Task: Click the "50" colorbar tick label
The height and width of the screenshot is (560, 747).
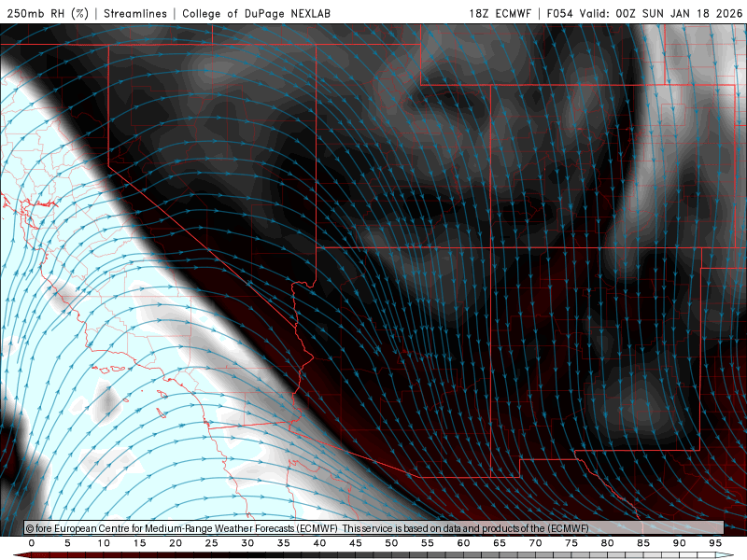Action: 391,543
